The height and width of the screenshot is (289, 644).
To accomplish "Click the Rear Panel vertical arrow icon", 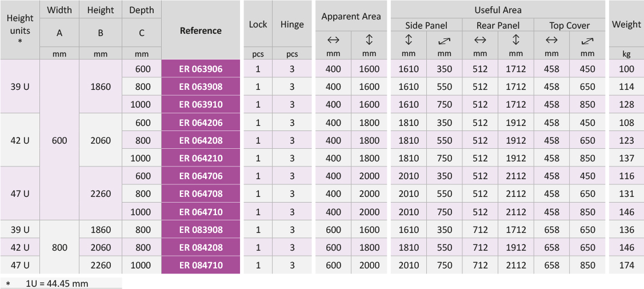I will [x=516, y=40].
